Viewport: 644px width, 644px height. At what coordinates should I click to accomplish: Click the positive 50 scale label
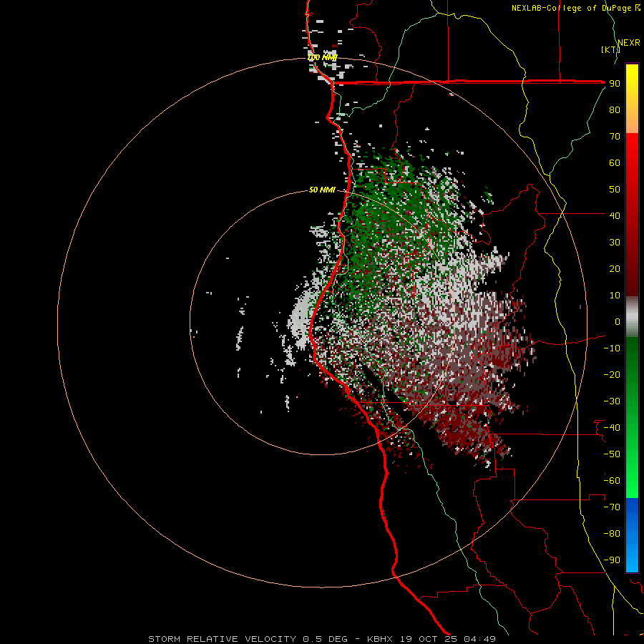click(x=615, y=190)
